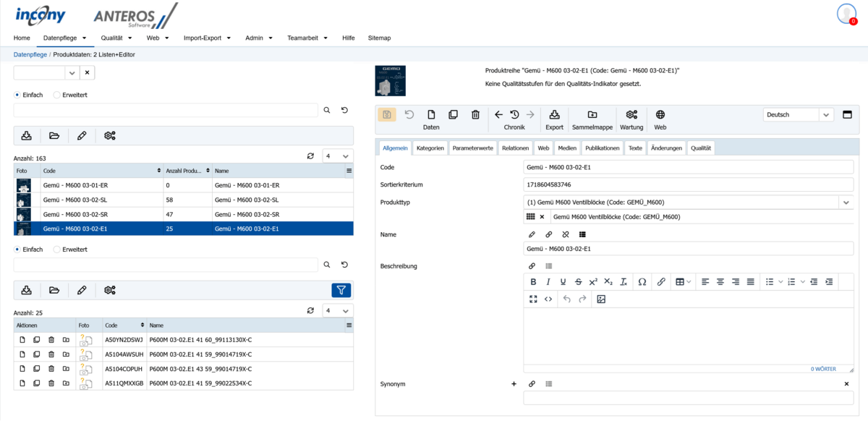868x434 pixels.
Task: Click the insert image icon in the Beschreibung editor
Action: click(x=600, y=299)
